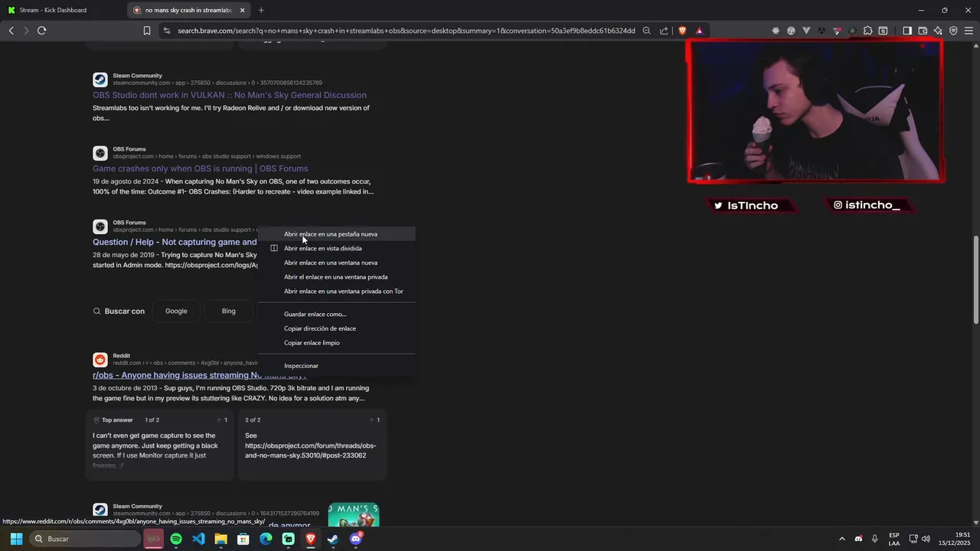Close the 'no mans sky crash' tab

[243, 10]
